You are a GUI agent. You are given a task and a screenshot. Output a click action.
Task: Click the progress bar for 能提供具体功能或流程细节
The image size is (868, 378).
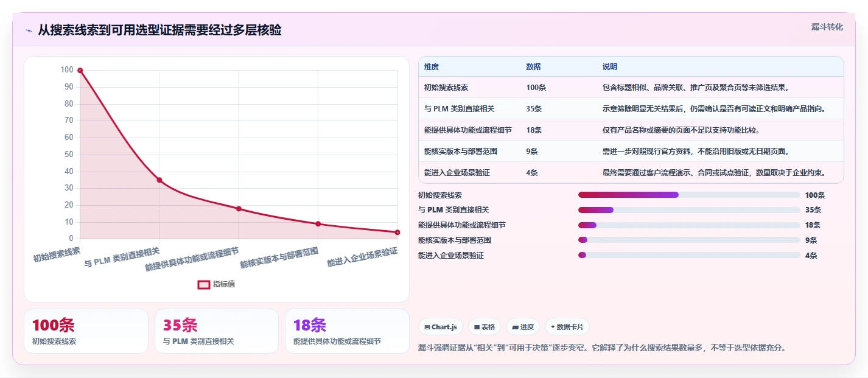[x=689, y=225]
